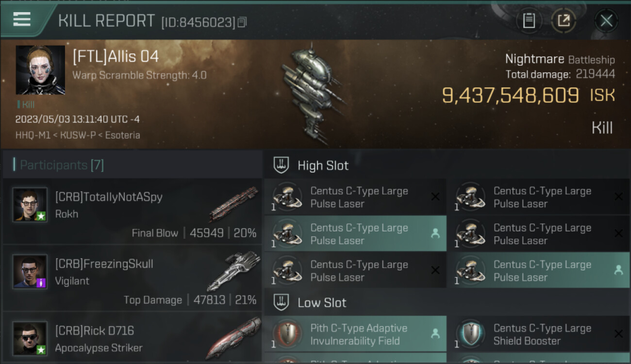
Task: Click the share kill report icon
Action: [564, 21]
